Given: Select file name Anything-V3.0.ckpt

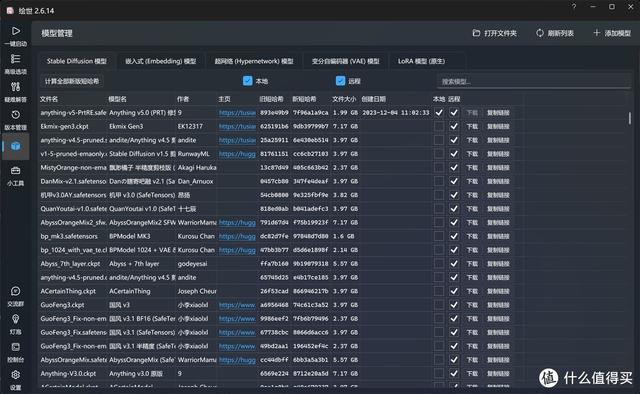Looking at the screenshot, I should click(68, 374).
